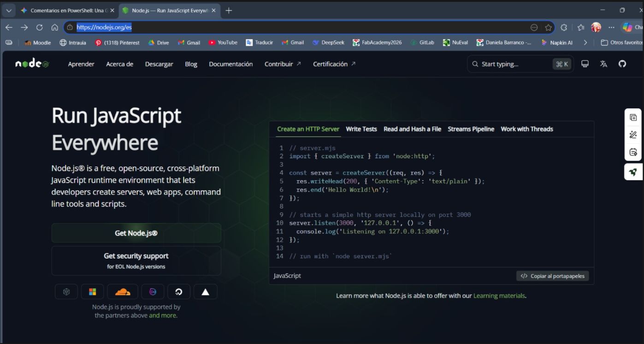644x344 pixels.
Task: Open the browser settings three-dots menu
Action: (x=611, y=28)
